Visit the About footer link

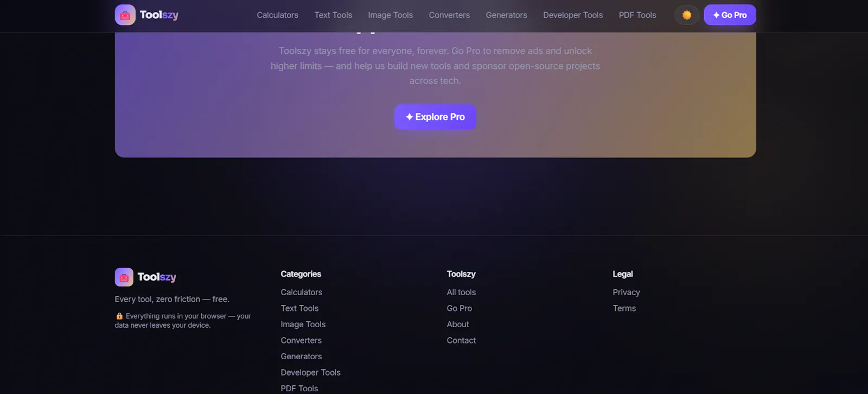(458, 325)
